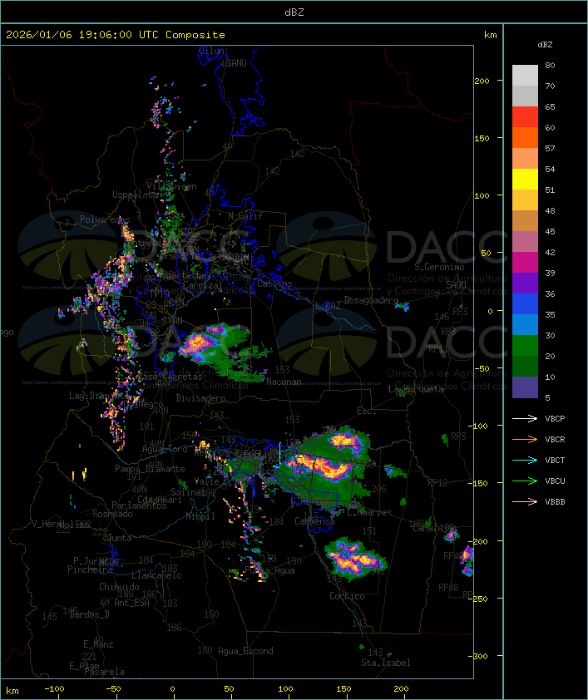Image resolution: width=588 pixels, height=700 pixels.
Task: Click the green VBCU arrow icon
Action: tap(525, 481)
